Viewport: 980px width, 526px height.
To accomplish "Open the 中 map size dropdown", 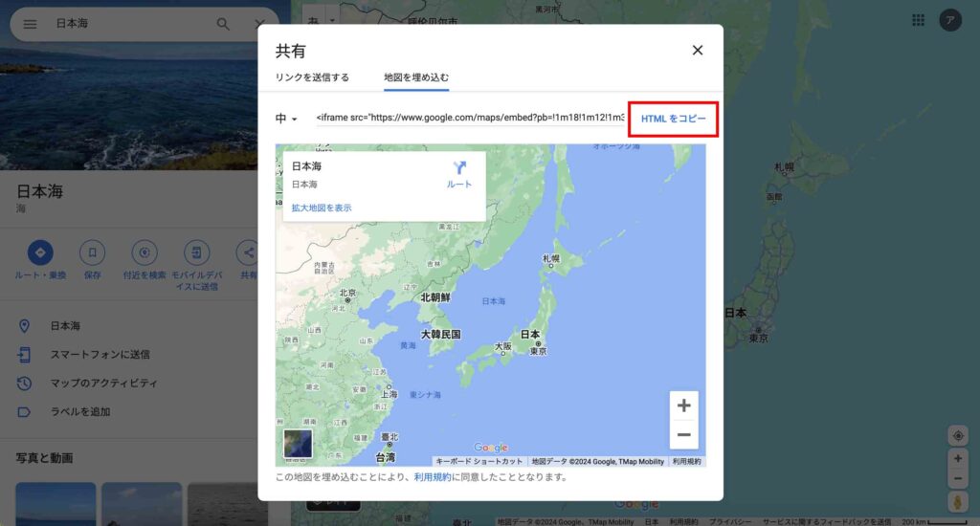I will 286,118.
